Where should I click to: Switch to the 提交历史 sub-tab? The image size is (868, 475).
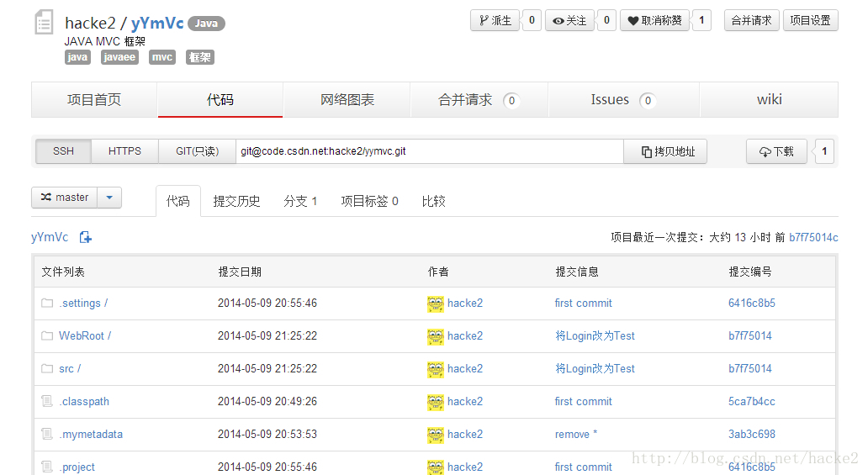pyautogui.click(x=236, y=201)
